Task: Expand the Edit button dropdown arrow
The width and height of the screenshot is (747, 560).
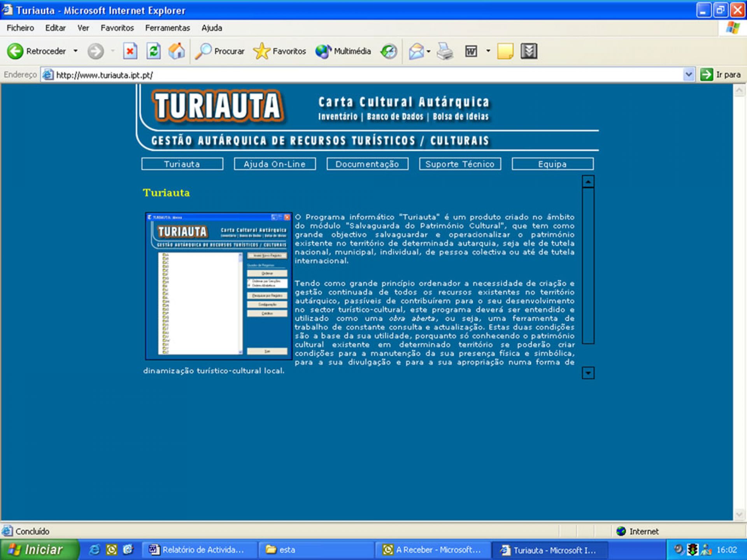Action: [488, 51]
